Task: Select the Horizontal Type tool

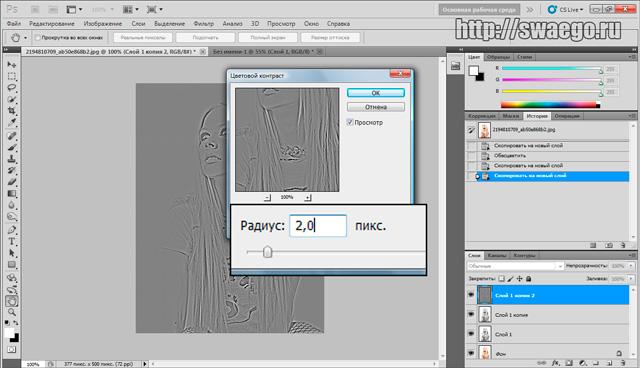Action: pos(12,242)
